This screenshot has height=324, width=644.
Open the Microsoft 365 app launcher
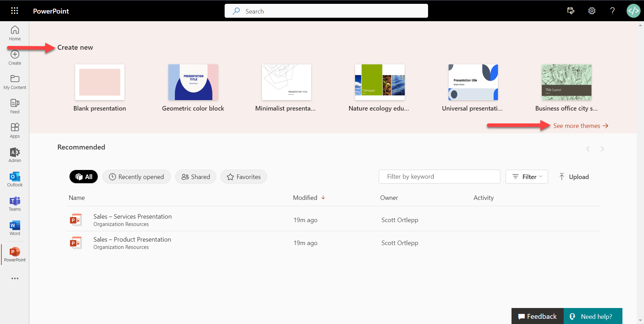pyautogui.click(x=15, y=10)
